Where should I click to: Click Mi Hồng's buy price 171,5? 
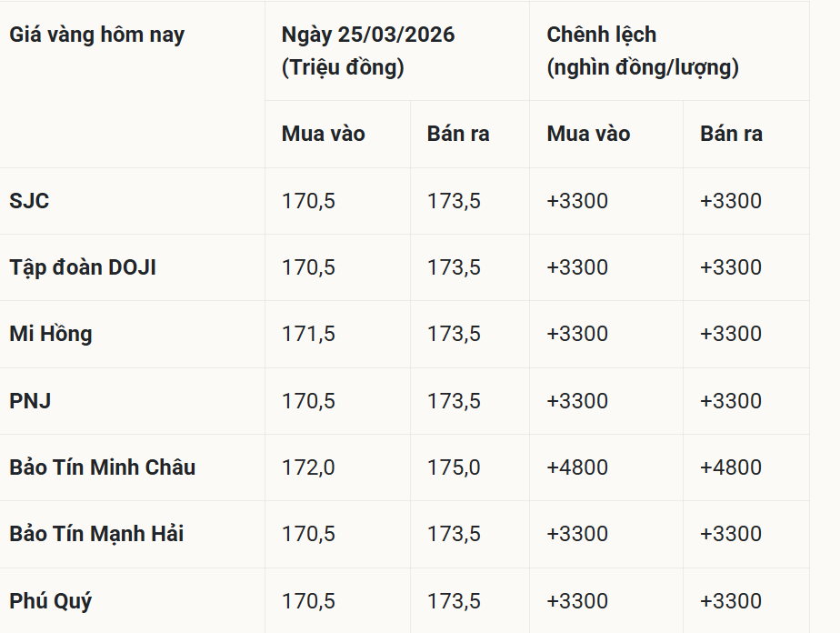308,334
